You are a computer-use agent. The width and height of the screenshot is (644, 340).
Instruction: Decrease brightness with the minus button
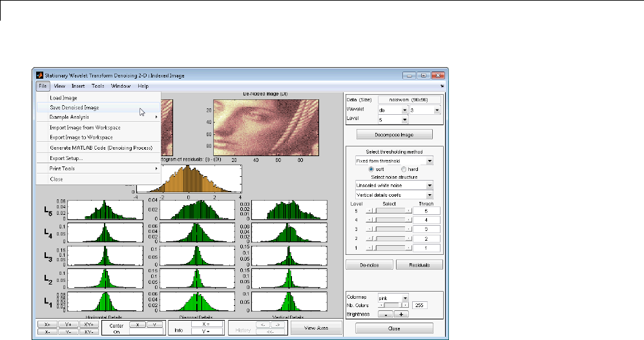point(386,314)
